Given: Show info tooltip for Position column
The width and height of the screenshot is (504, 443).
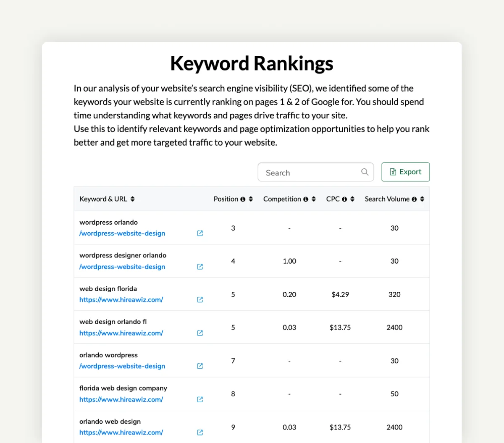Looking at the screenshot, I should (243, 199).
